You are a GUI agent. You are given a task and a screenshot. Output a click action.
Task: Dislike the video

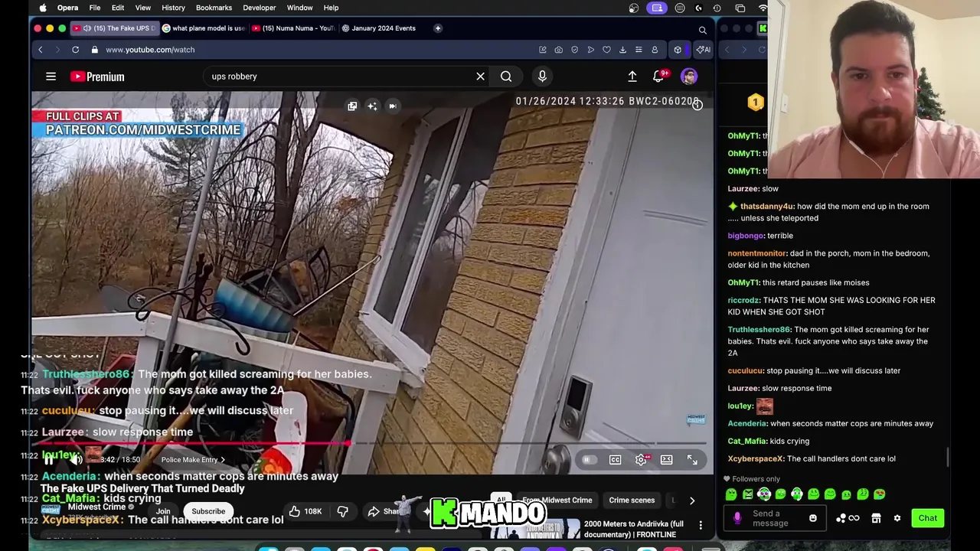(x=342, y=511)
